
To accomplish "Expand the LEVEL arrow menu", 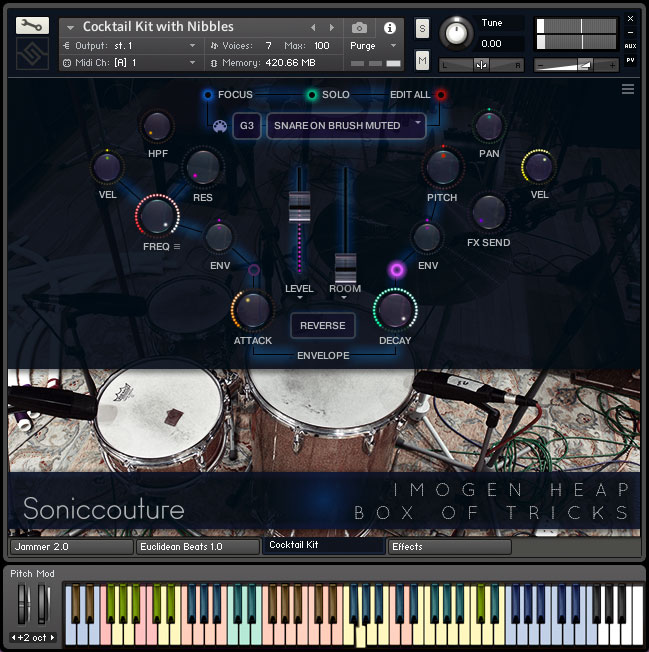I will tap(299, 298).
